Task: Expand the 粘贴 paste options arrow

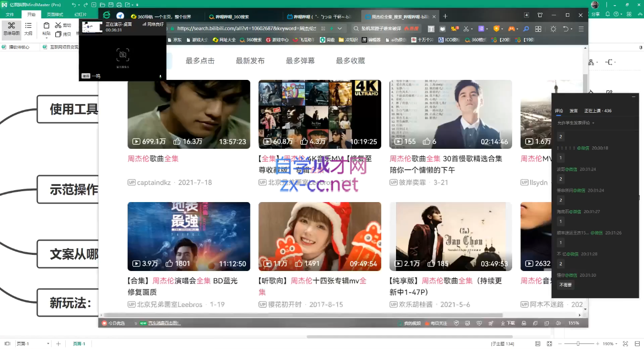Action: coord(46,39)
